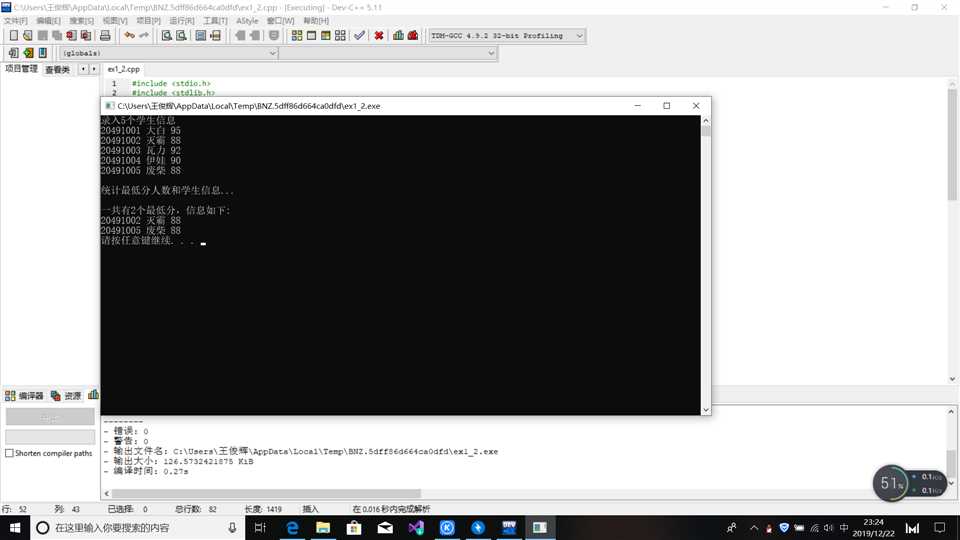960x540 pixels.
Task: Click the Run window icon in toolbar
Action: 311,36
